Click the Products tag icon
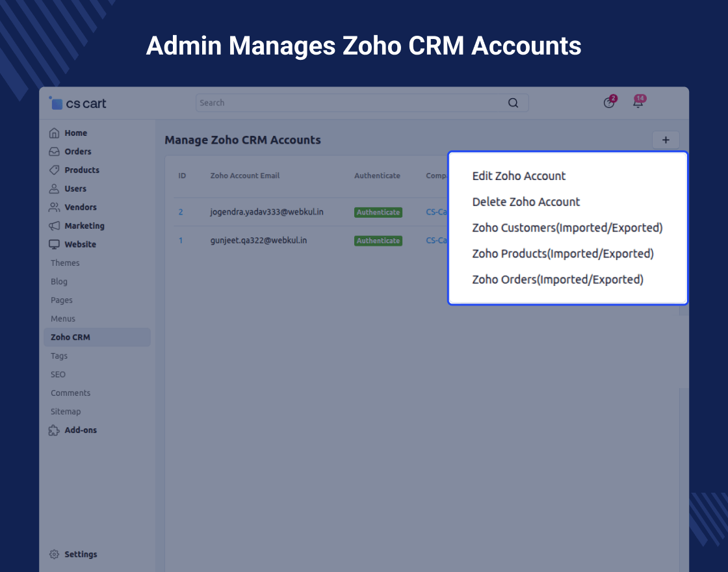The height and width of the screenshot is (572, 728). [54, 170]
